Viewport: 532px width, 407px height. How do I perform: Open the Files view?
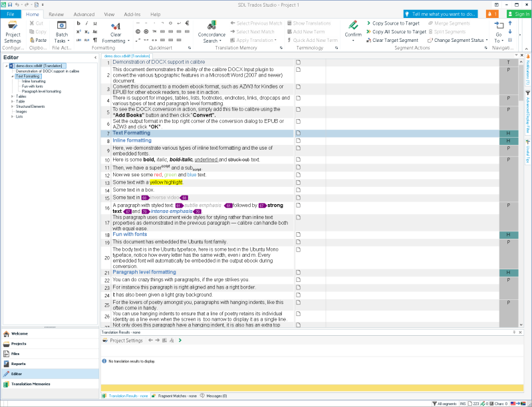click(x=51, y=354)
